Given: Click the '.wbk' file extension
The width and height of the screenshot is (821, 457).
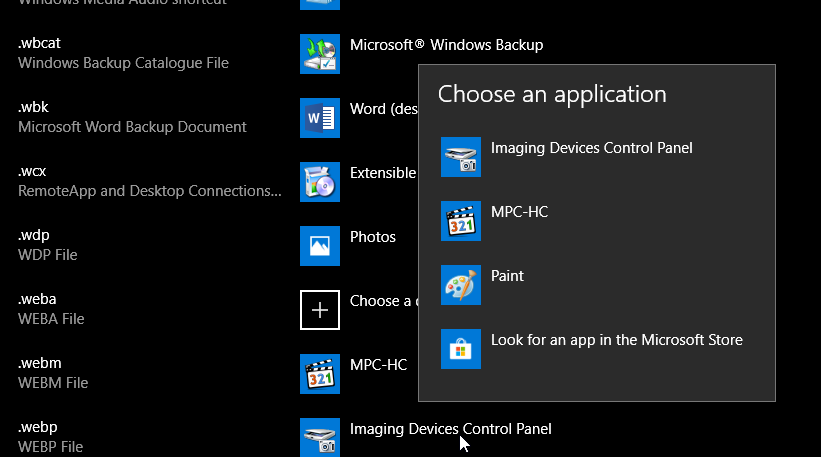Looking at the screenshot, I should pos(33,107).
